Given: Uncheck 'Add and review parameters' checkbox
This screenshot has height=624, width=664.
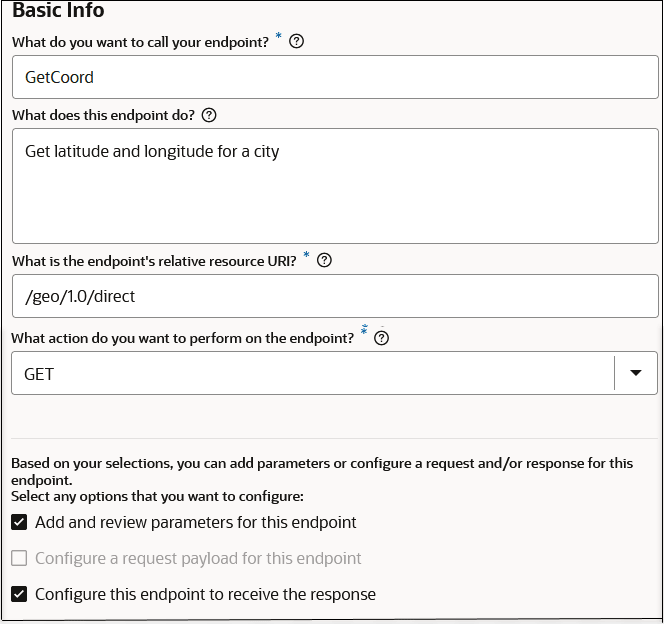Looking at the screenshot, I should pyautogui.click(x=19, y=522).
